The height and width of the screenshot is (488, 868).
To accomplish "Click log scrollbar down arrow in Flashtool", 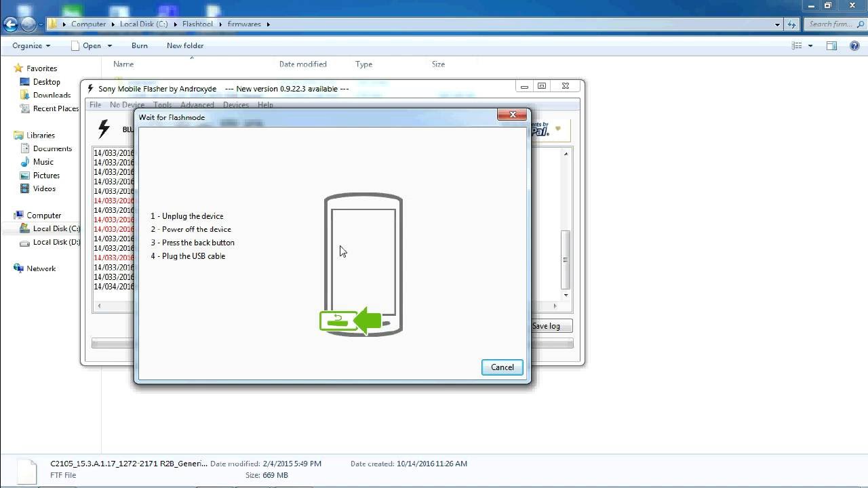I will pyautogui.click(x=566, y=295).
